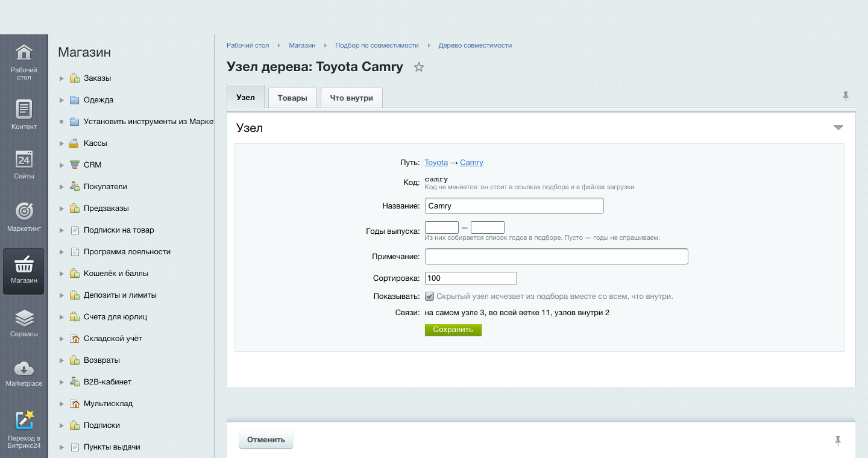Click the first Годы выпуска field
This screenshot has height=458, width=868.
point(442,228)
